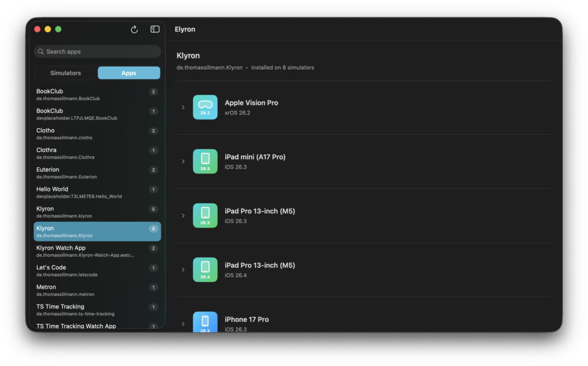Close the window with the red button
The image size is (588, 366).
click(37, 29)
